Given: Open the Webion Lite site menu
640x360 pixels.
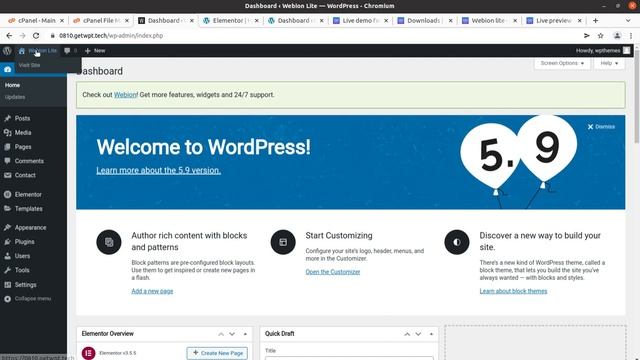Looking at the screenshot, I should (x=38, y=51).
